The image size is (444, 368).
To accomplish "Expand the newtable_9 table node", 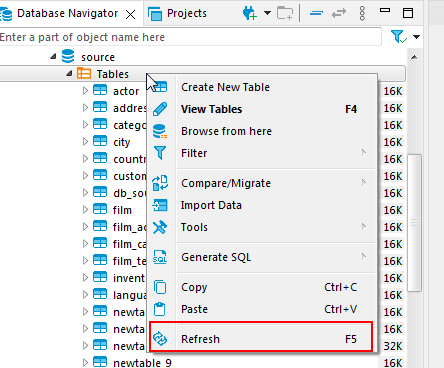I will pos(85,362).
